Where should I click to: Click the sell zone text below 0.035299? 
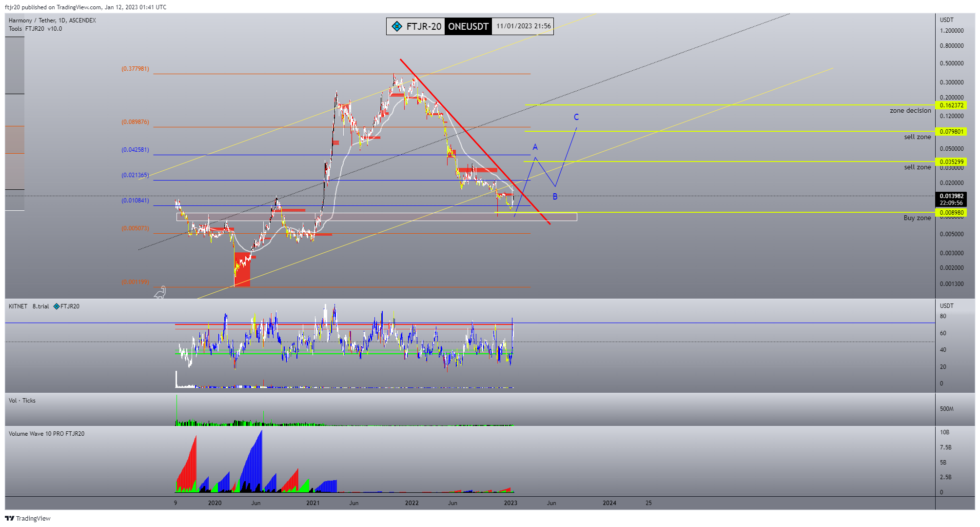[x=918, y=167]
